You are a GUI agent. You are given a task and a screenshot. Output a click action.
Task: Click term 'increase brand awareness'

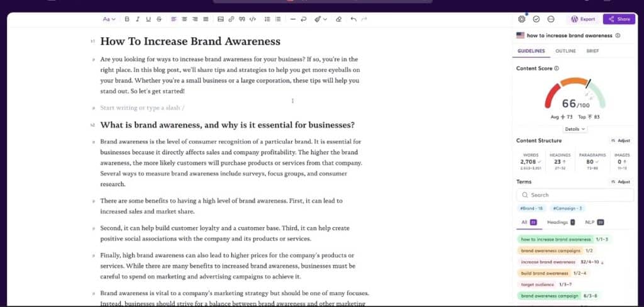548,262
